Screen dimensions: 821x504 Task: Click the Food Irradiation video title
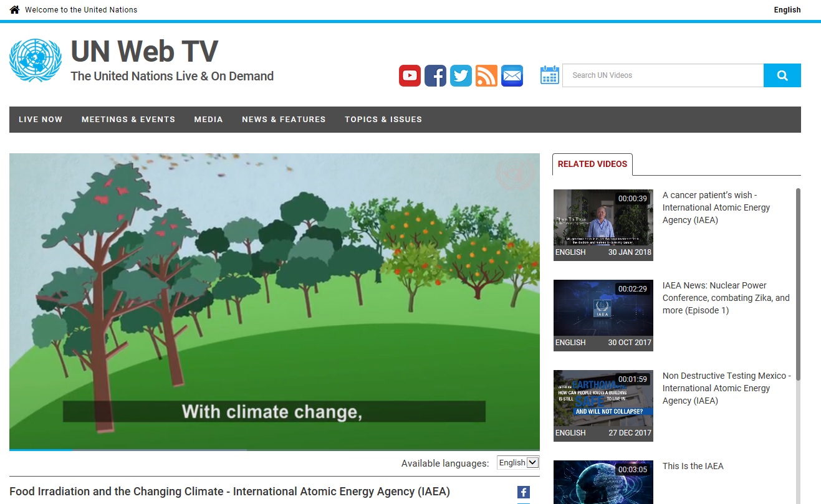229,492
